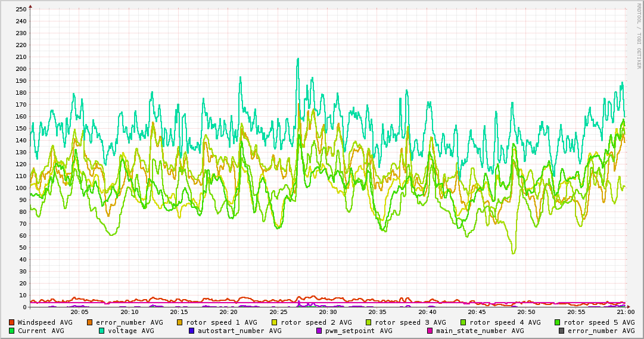Click the y-axis value 130
Viewport: 644px width, 339px height.
pos(20,152)
